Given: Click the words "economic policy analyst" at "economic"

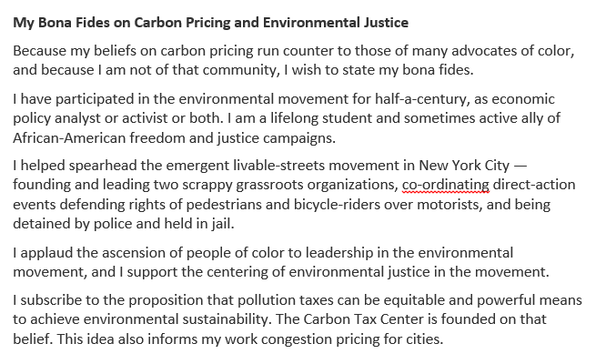Looking at the screenshot, I should pyautogui.click(x=523, y=99).
